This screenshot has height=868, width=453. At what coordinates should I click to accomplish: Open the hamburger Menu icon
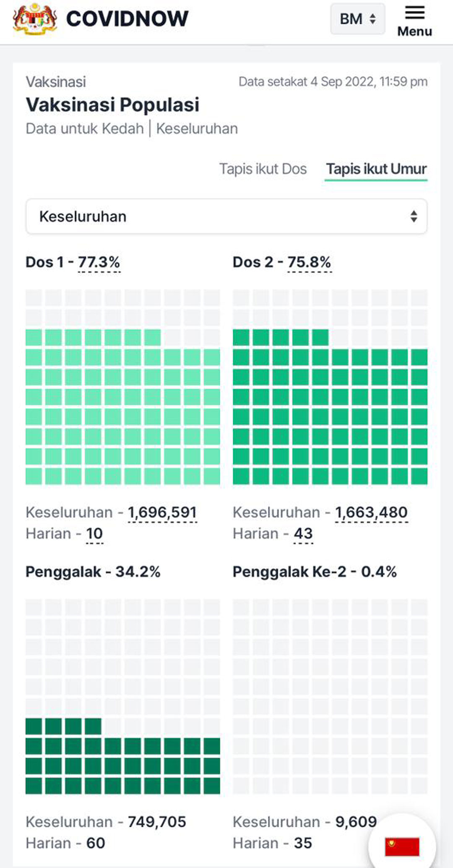(414, 13)
